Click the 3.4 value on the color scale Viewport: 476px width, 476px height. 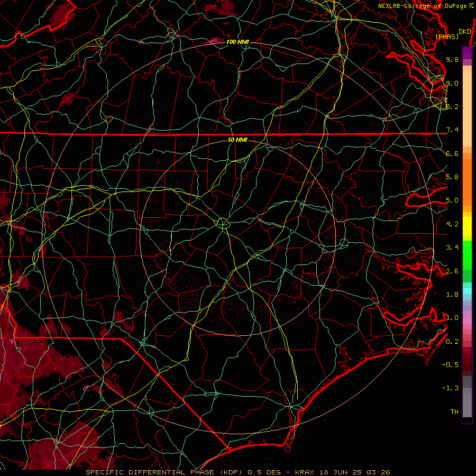point(452,248)
